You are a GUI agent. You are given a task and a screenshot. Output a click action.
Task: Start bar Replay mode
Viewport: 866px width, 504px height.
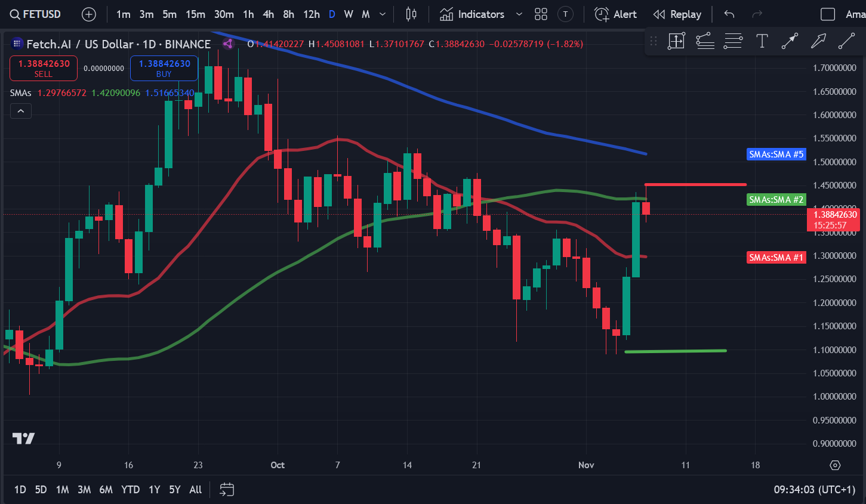pos(677,14)
